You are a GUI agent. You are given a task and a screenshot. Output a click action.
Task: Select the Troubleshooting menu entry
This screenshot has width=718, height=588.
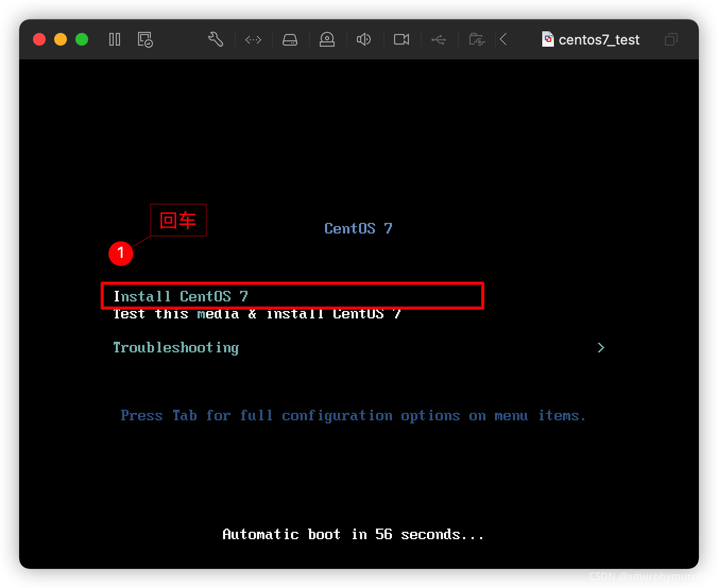[x=176, y=348]
